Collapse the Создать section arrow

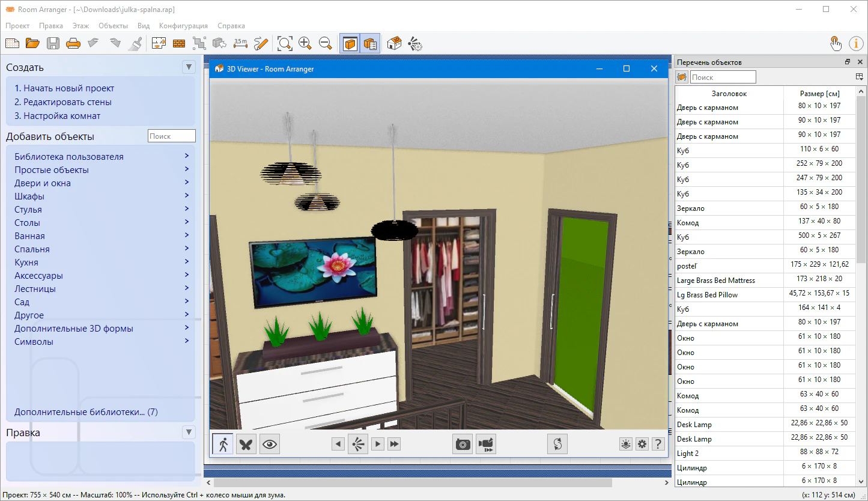coord(189,67)
